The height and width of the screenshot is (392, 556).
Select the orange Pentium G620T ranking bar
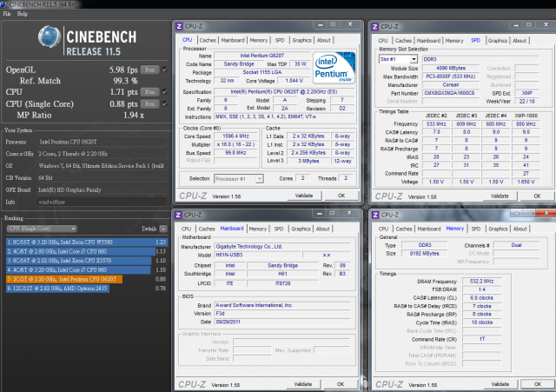click(64, 279)
